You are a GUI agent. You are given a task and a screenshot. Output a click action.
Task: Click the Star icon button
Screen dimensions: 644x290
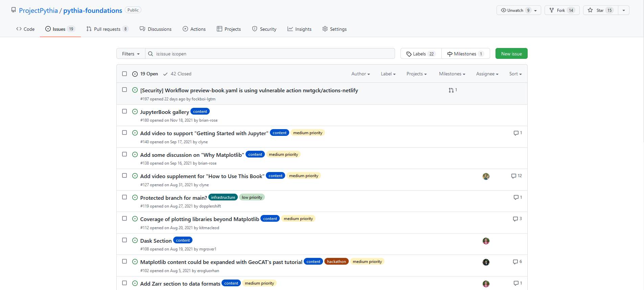tap(600, 10)
